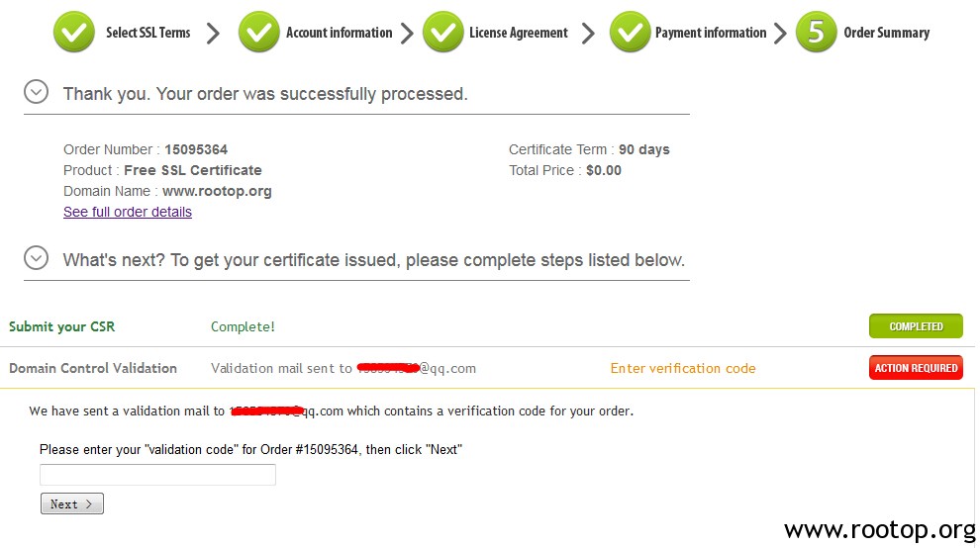
Task: Click the License Agreement green checkmark icon
Action: pyautogui.click(x=443, y=32)
